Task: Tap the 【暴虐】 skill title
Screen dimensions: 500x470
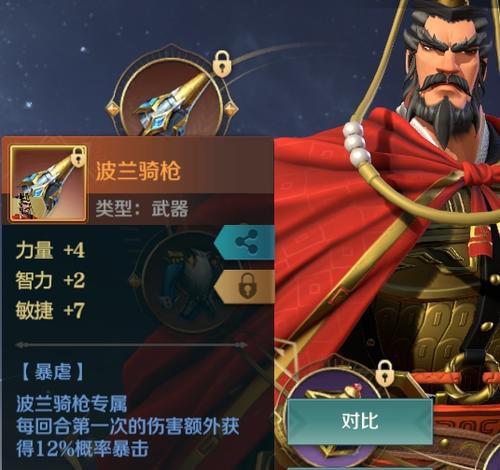Action: (52, 372)
